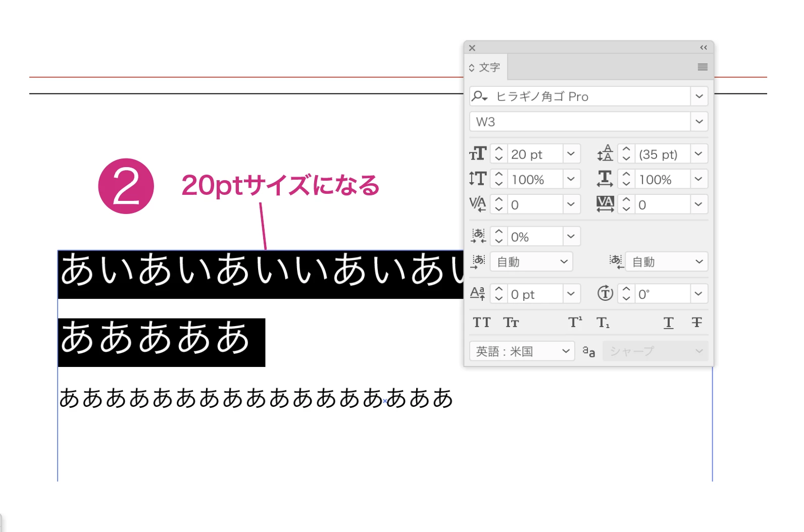Click the aki after character icon
This screenshot has height=532, width=804.
click(616, 261)
